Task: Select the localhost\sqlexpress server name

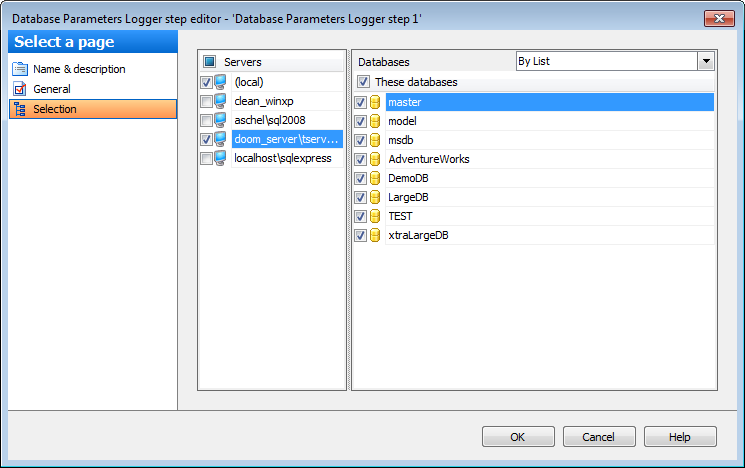Action: click(x=283, y=158)
